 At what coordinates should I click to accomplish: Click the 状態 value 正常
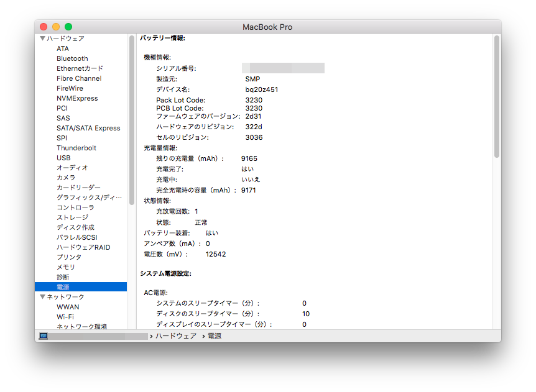(201, 222)
